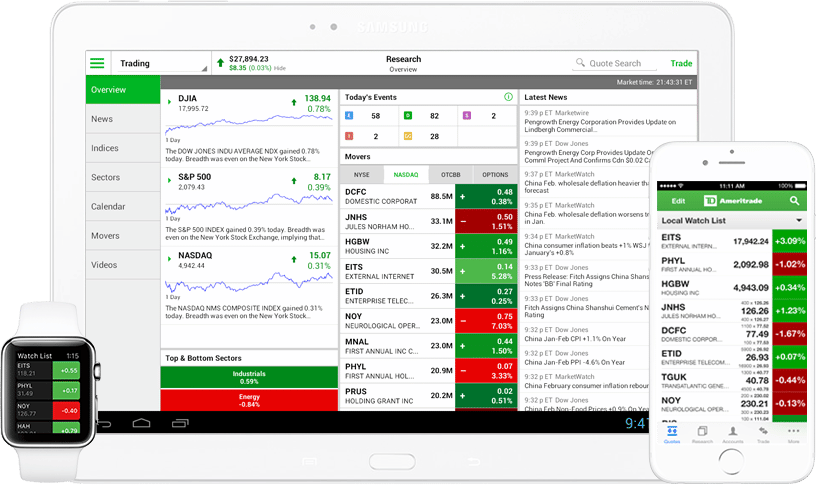
Task: Click the Quote Search field on tablet
Action: 614,63
